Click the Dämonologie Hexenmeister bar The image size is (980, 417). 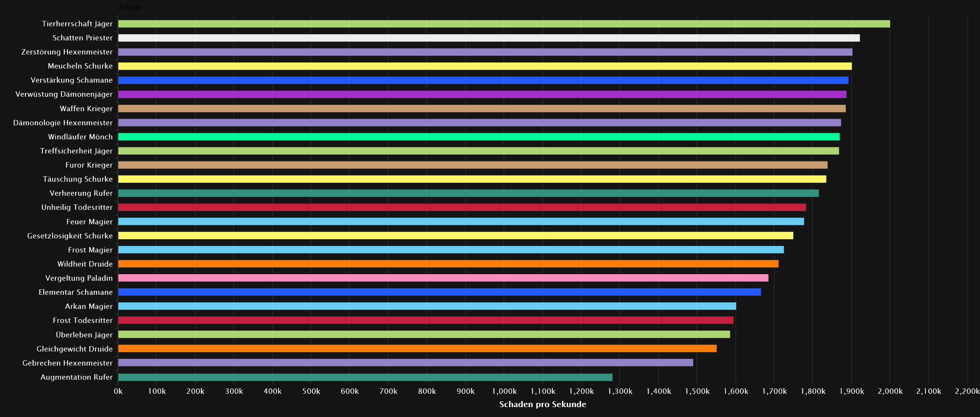point(480,123)
